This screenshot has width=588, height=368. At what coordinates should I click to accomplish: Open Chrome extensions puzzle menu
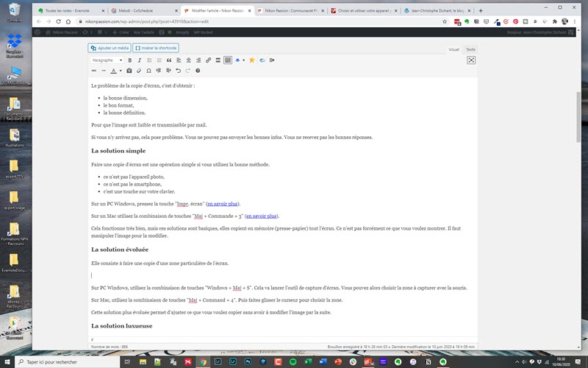pyautogui.click(x=555, y=21)
